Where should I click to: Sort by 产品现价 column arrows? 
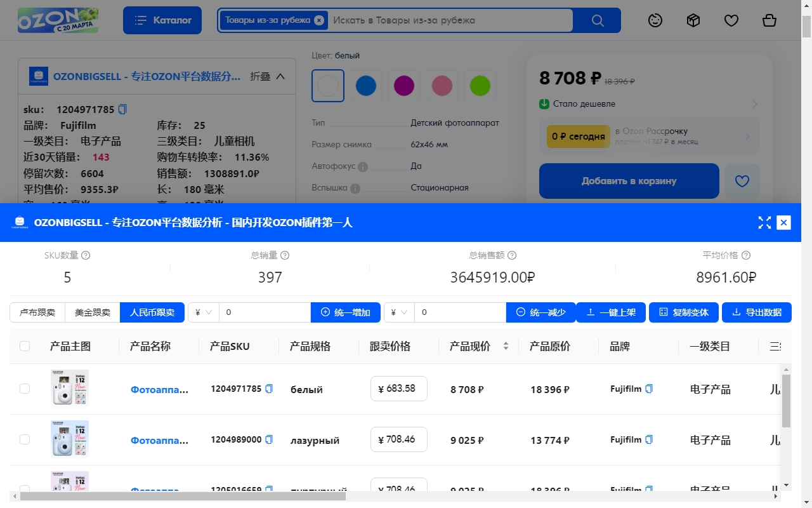(506, 346)
